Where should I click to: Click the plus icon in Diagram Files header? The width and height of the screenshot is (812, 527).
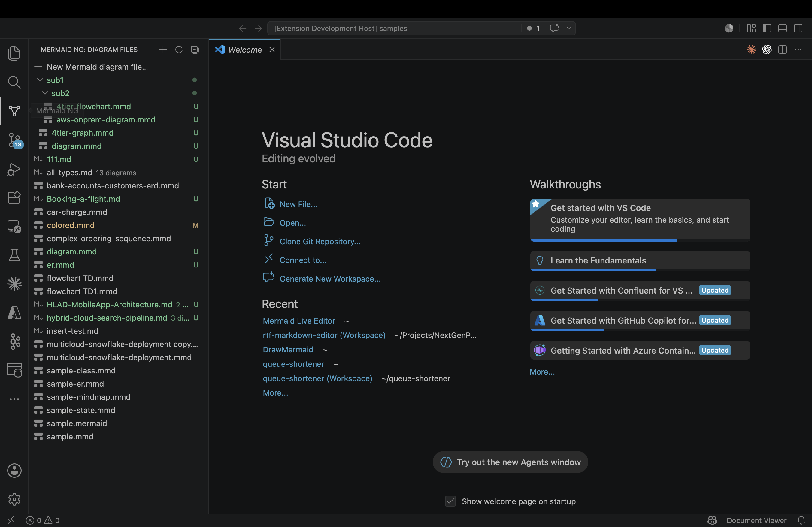(163, 50)
